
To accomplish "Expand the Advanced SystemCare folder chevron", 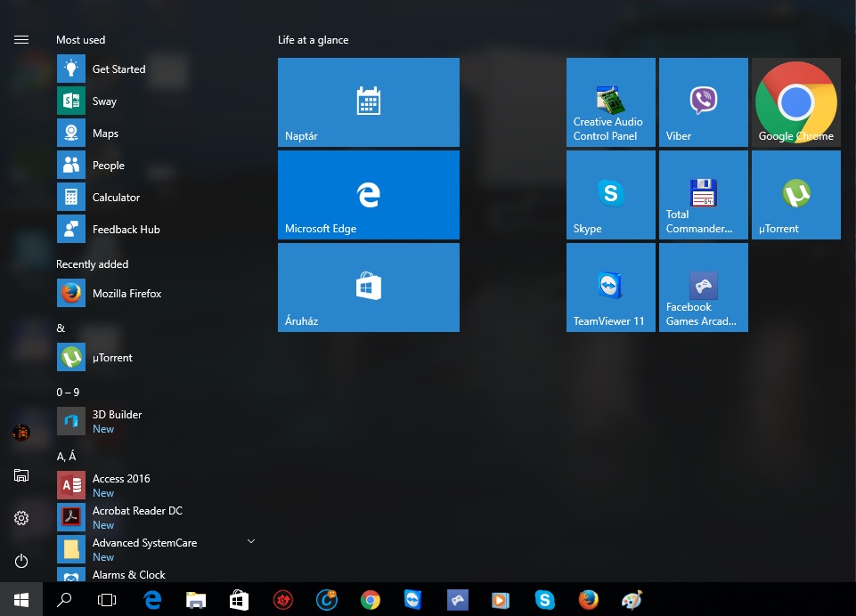I will [251, 541].
